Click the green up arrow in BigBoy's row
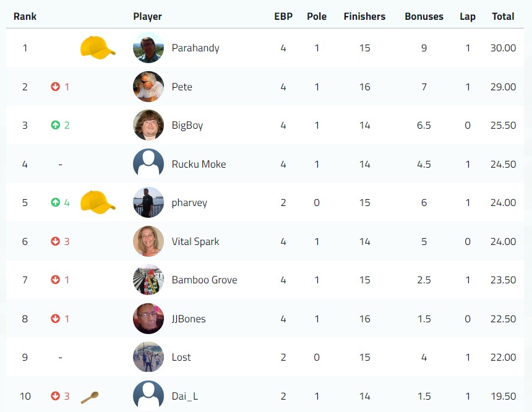 [x=55, y=125]
